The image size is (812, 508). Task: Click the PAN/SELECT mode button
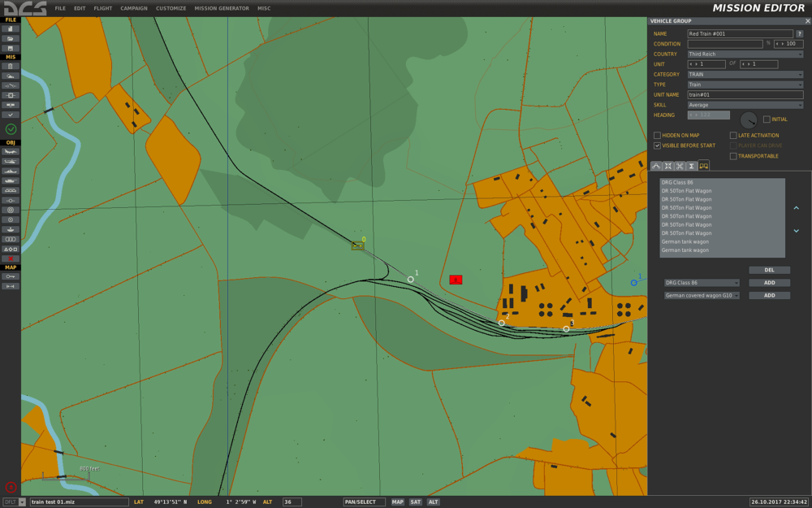[x=364, y=501]
